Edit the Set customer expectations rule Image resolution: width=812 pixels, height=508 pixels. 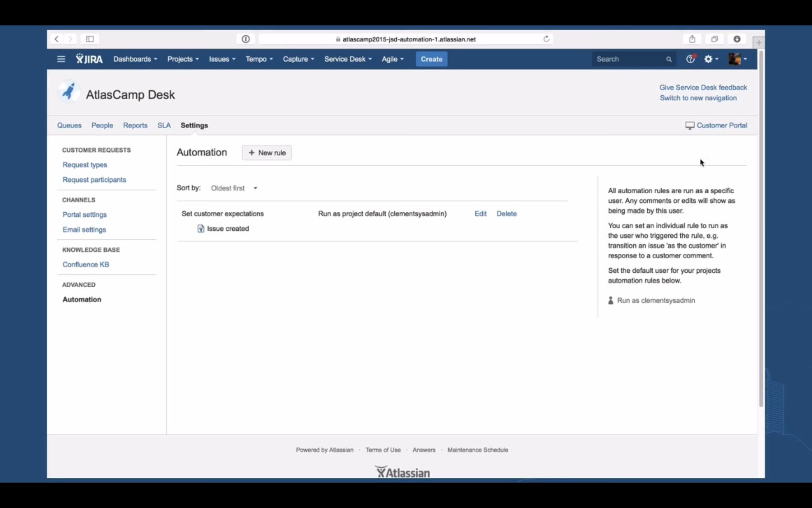[480, 214]
